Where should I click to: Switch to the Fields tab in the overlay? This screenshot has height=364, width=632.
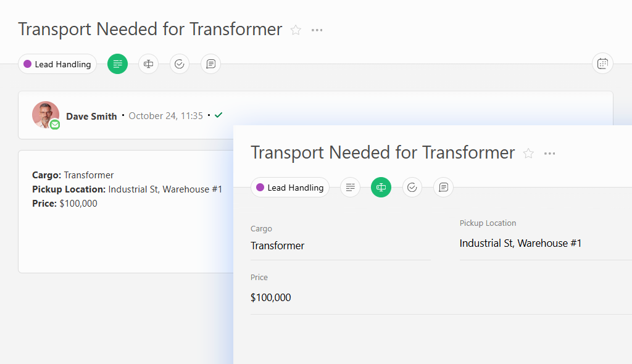coord(381,187)
